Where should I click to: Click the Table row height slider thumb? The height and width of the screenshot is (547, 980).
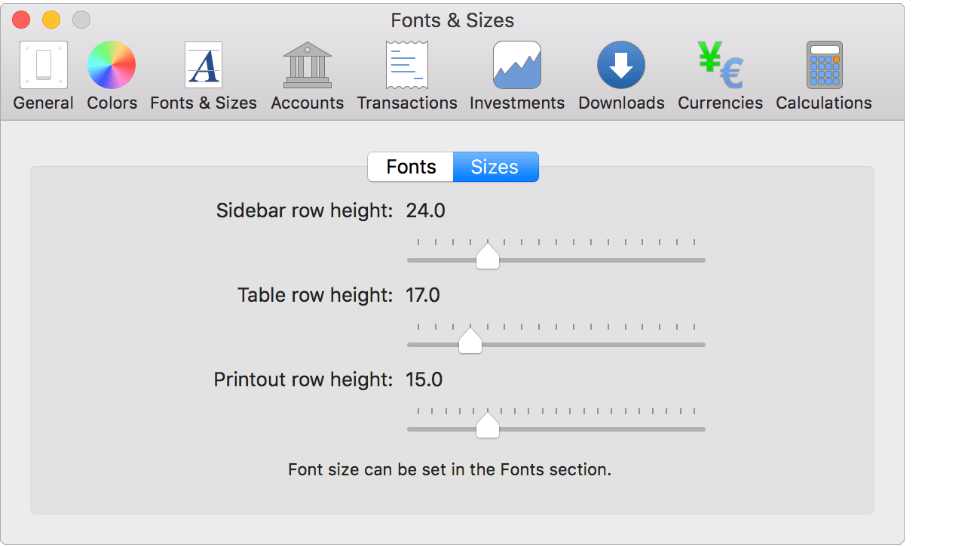point(470,341)
